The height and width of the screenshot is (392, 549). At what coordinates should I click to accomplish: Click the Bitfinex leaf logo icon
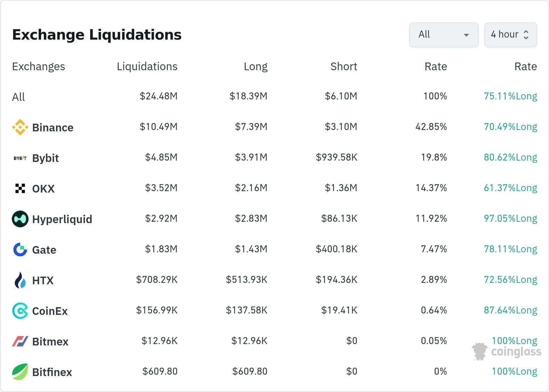(20, 372)
